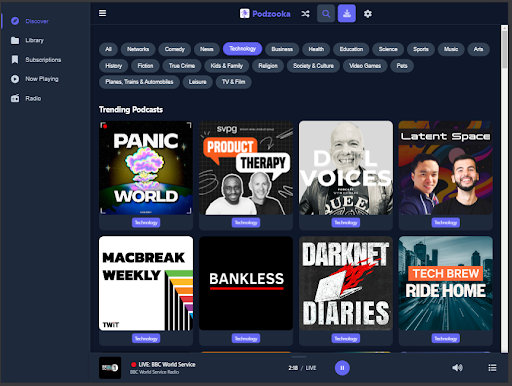Open the search magnifier button

click(x=326, y=14)
